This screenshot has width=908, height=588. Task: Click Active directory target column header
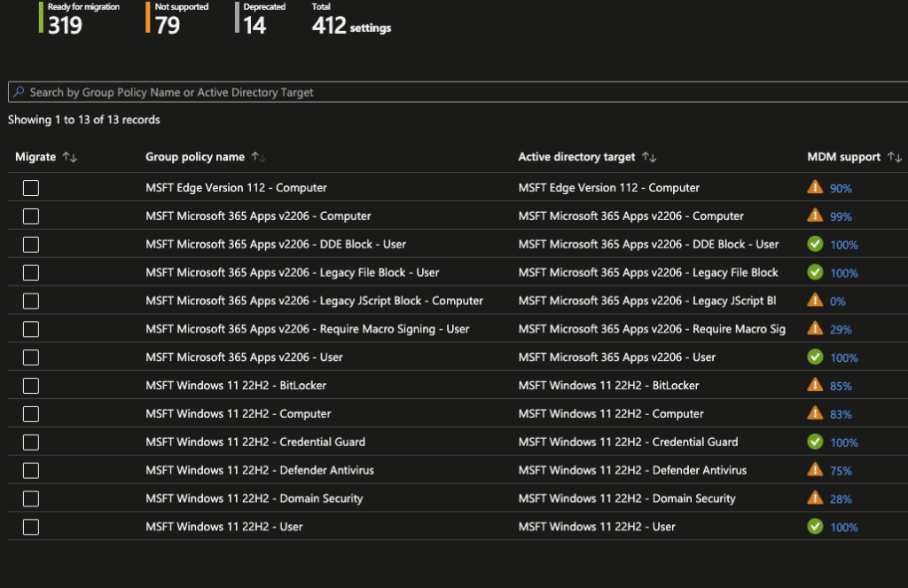click(576, 157)
